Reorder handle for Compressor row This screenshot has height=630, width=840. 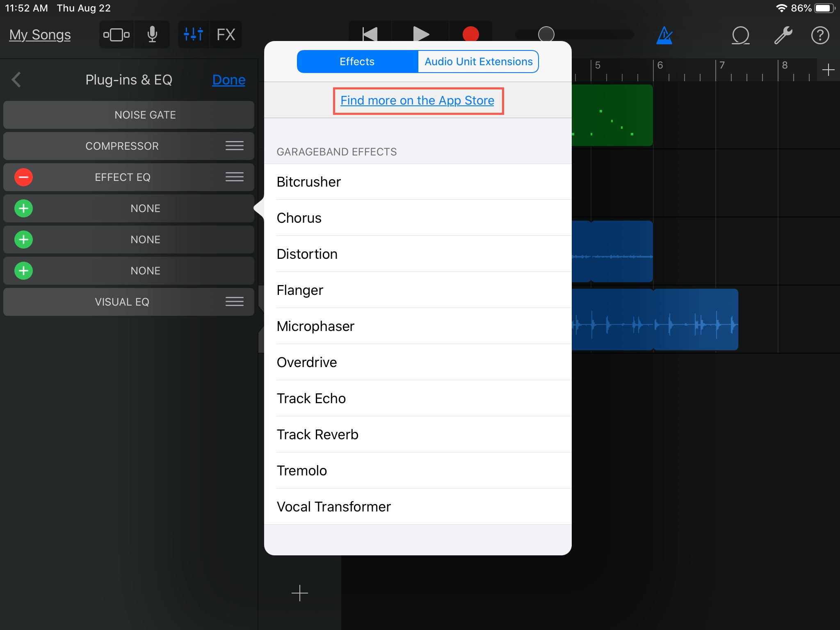click(x=235, y=146)
